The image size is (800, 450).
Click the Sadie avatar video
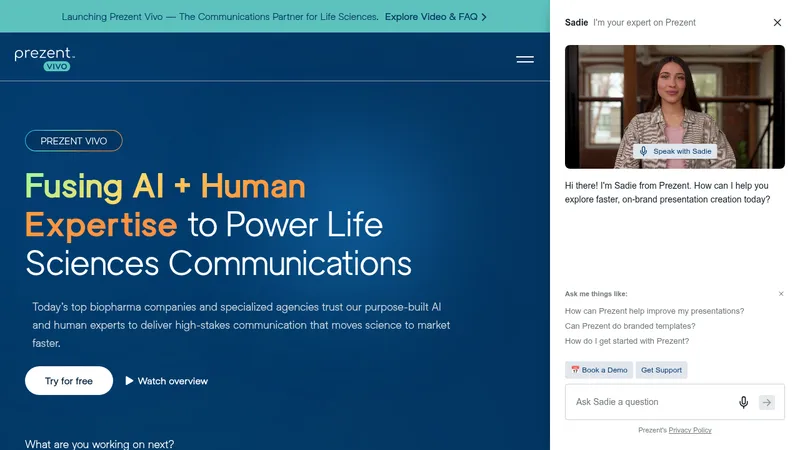pos(674,107)
